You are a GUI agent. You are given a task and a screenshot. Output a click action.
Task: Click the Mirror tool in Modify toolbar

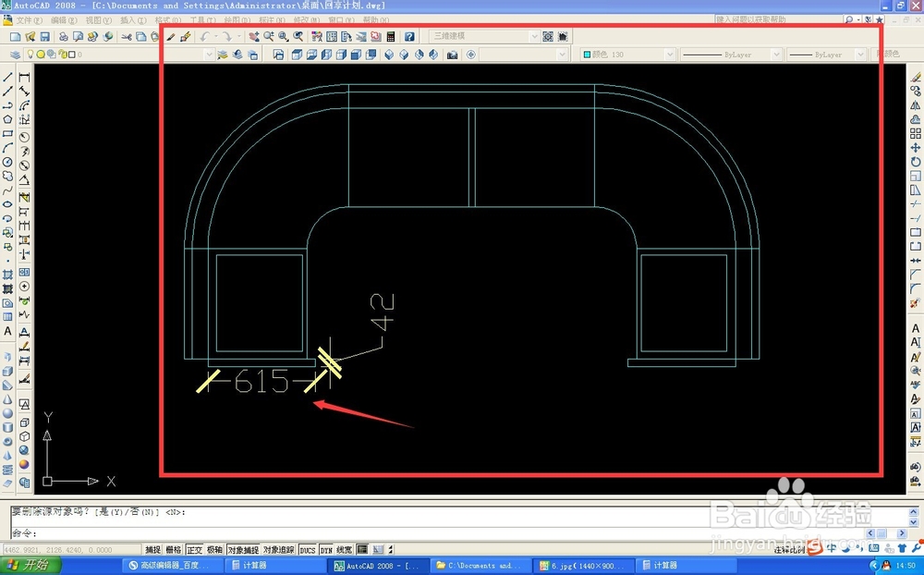[915, 105]
